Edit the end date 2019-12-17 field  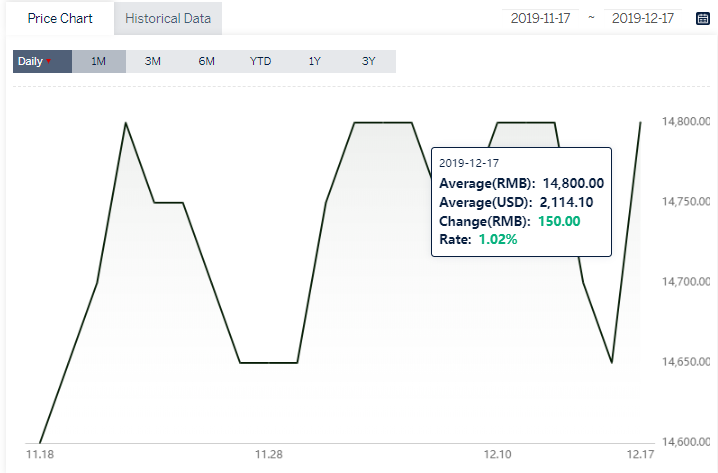[643, 18]
